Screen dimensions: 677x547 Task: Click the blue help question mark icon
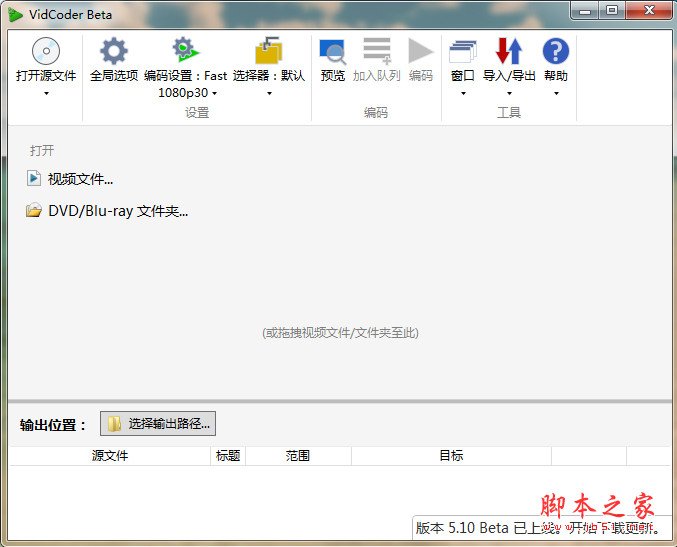556,51
